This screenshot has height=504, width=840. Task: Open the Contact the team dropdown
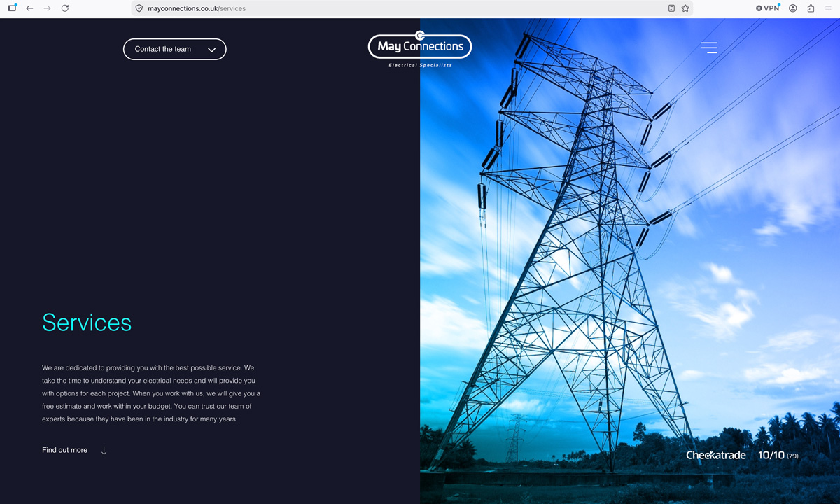pos(175,49)
